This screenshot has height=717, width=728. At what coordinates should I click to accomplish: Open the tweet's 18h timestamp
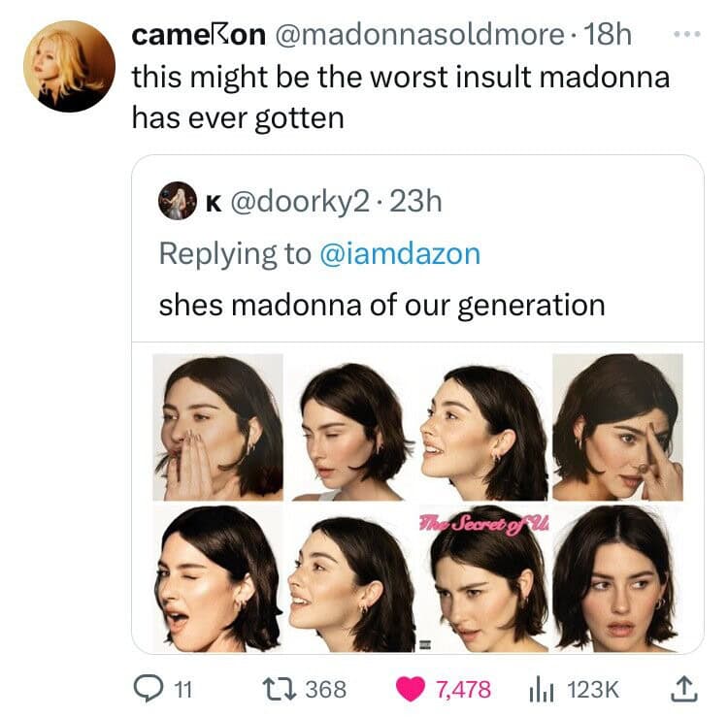[607, 35]
